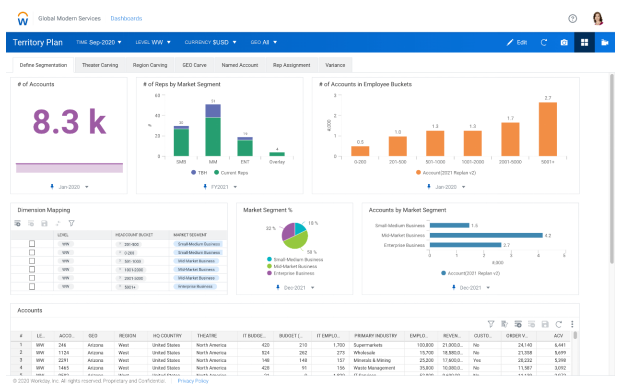
Task: Select the checkbox on the 5001+ row
Action: point(32,286)
